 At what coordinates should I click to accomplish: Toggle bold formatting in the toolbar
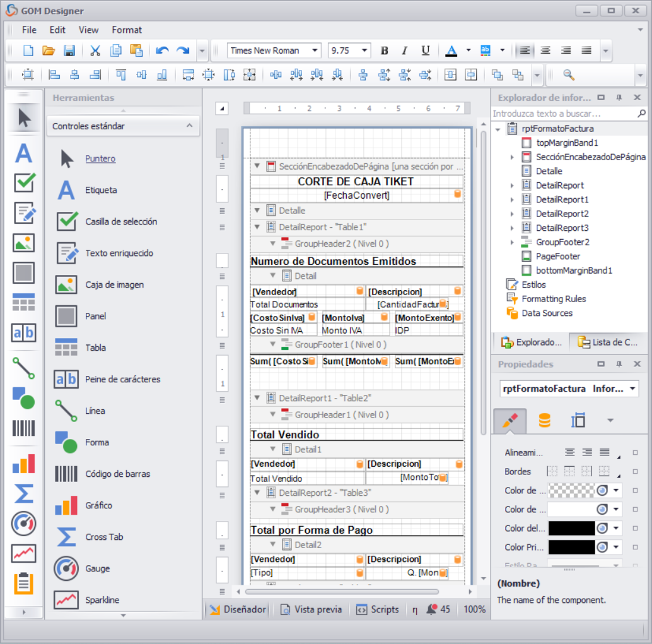tap(385, 50)
